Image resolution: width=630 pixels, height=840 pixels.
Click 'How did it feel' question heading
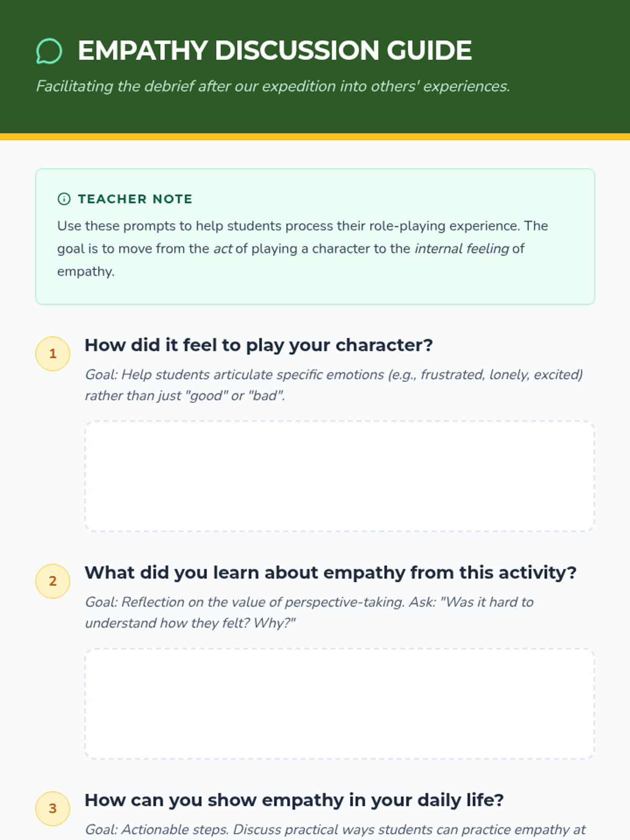click(x=258, y=345)
